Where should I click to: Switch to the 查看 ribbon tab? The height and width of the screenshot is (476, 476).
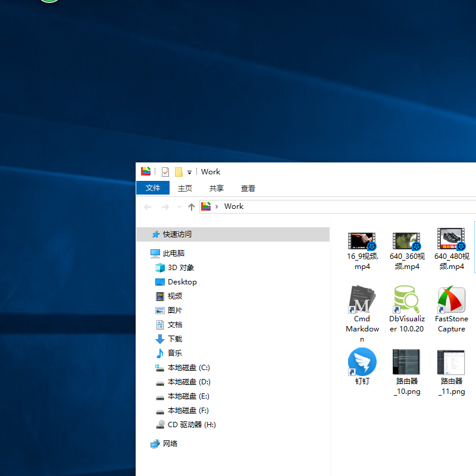pyautogui.click(x=248, y=188)
